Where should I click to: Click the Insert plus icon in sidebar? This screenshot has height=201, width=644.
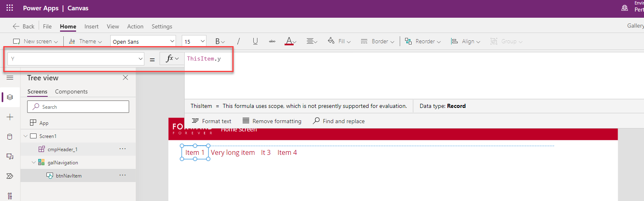10,117
